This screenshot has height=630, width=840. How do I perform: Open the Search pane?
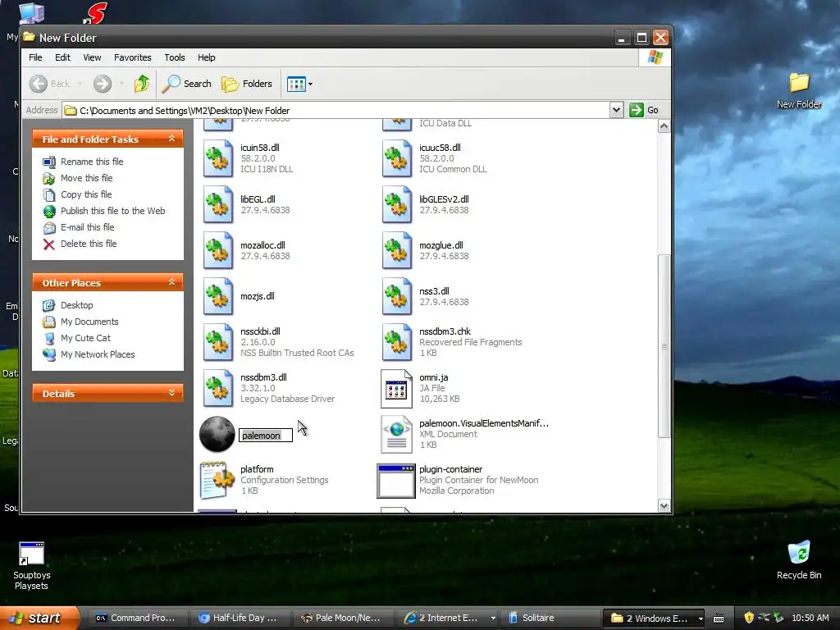[x=186, y=84]
